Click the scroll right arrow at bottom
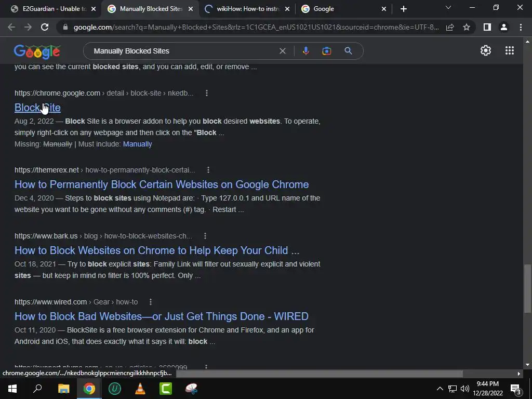Screen dimensions: 532x399 click(519, 374)
